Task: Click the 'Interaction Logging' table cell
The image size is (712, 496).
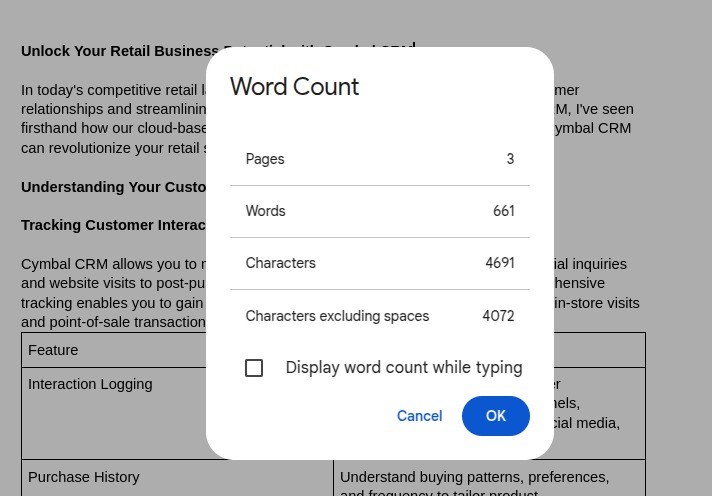Action: tap(90, 384)
